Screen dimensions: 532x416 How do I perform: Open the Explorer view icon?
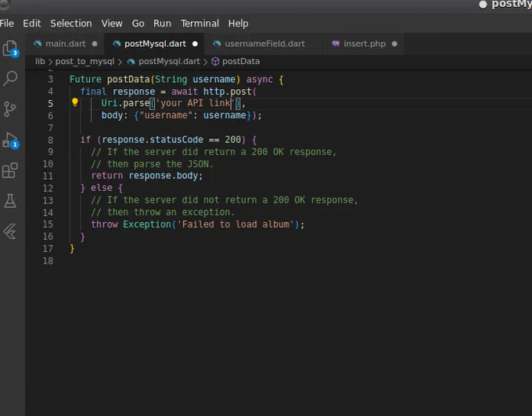(x=10, y=48)
